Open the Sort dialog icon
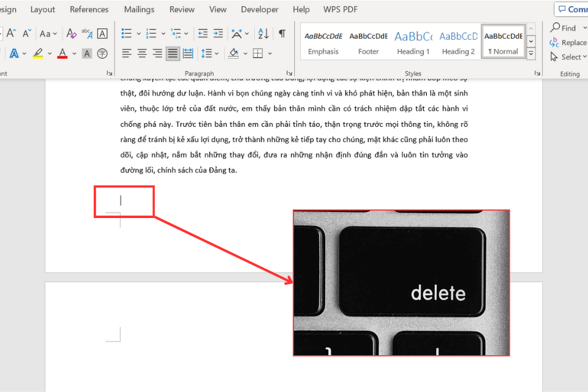588x392 pixels. 263,33
